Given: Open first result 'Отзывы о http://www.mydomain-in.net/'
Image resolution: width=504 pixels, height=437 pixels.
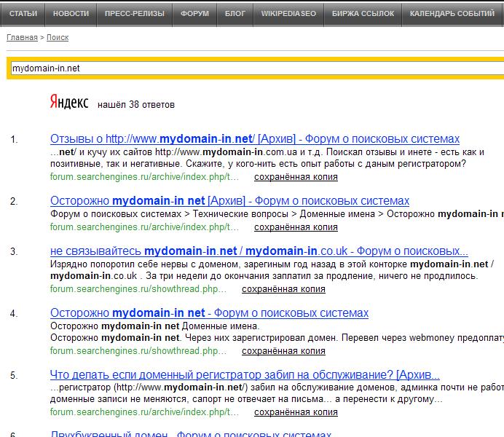Looking at the screenshot, I should pyautogui.click(x=255, y=138).
